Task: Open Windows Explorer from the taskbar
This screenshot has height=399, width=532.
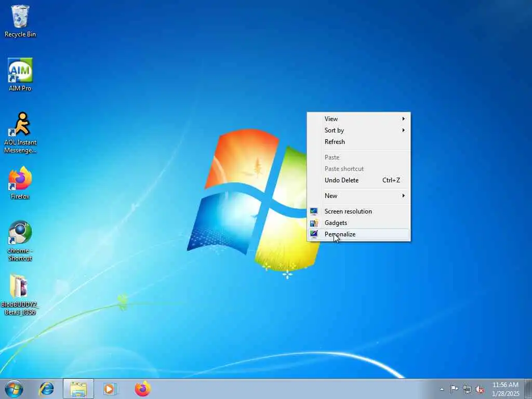Action: click(78, 389)
